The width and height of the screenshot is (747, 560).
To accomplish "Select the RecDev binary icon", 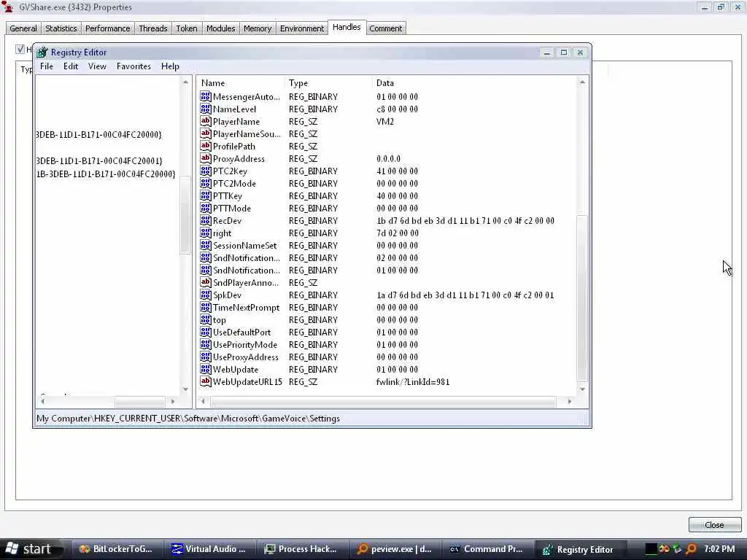I will coord(205,220).
